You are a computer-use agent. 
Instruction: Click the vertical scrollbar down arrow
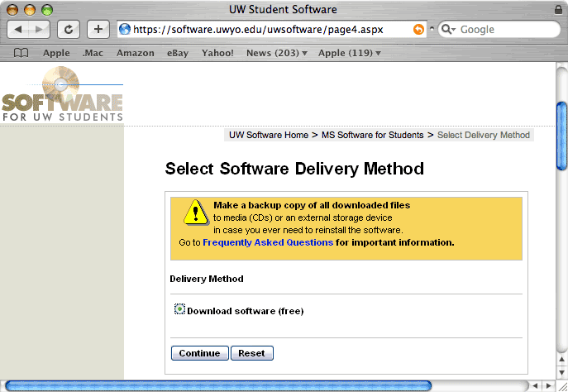562,372
